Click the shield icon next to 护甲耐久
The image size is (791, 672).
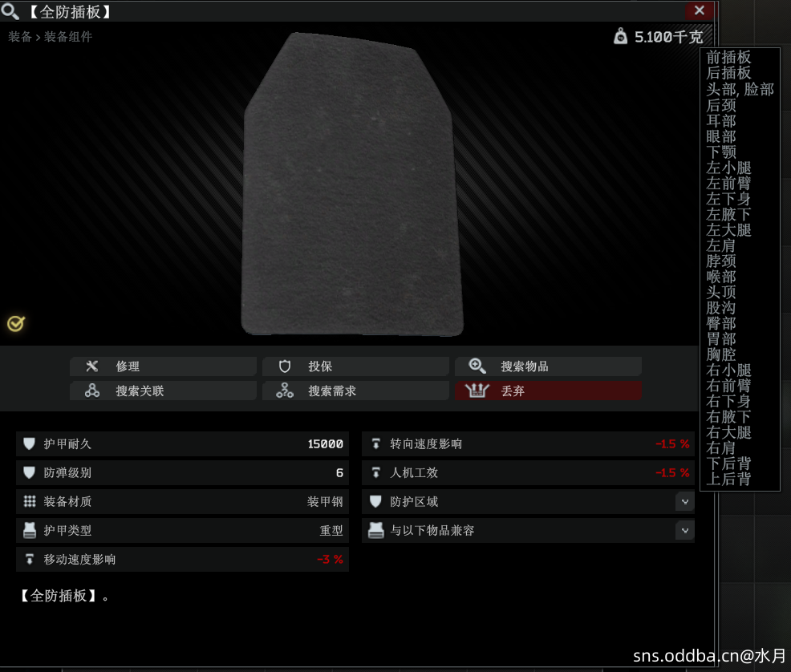pos(29,443)
